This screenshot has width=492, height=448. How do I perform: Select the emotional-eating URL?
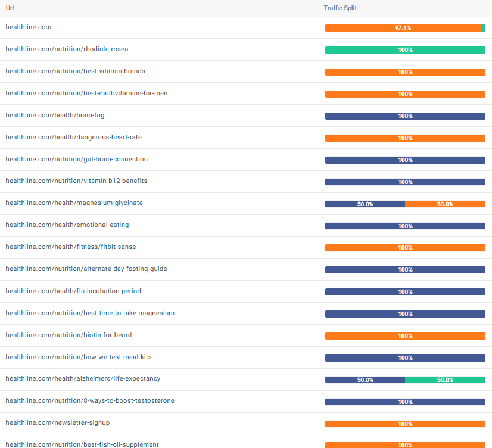click(x=67, y=225)
